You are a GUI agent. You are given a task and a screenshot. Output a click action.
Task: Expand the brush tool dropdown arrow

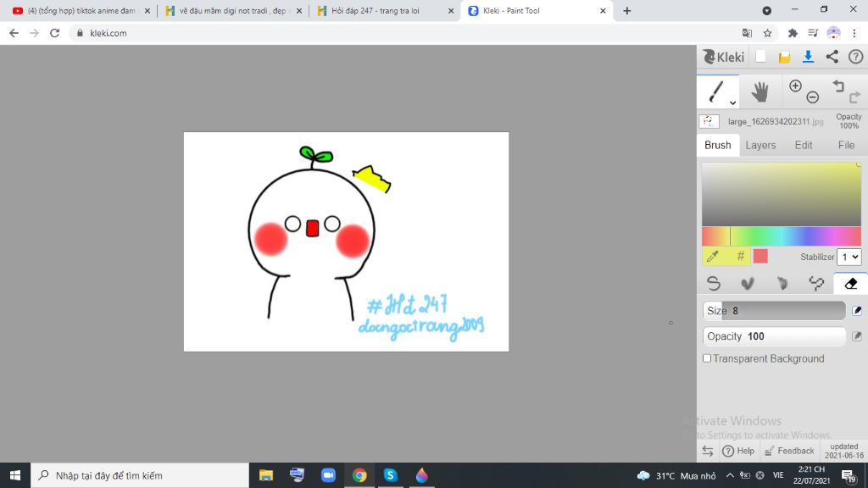tap(732, 103)
